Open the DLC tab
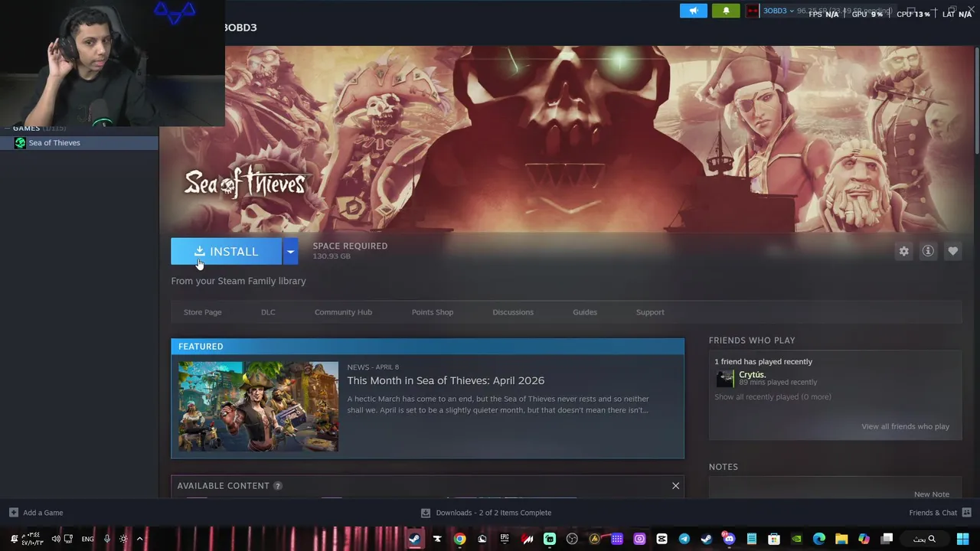This screenshot has height=551, width=980. (268, 312)
